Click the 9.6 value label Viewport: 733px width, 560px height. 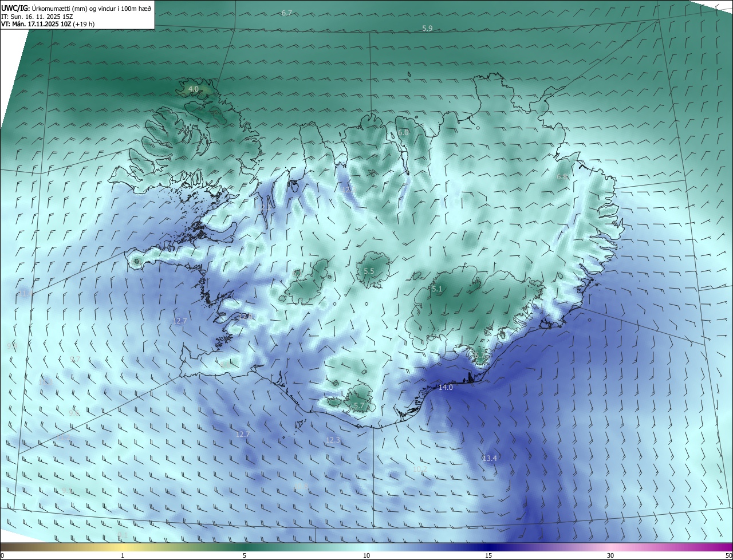tap(73, 413)
